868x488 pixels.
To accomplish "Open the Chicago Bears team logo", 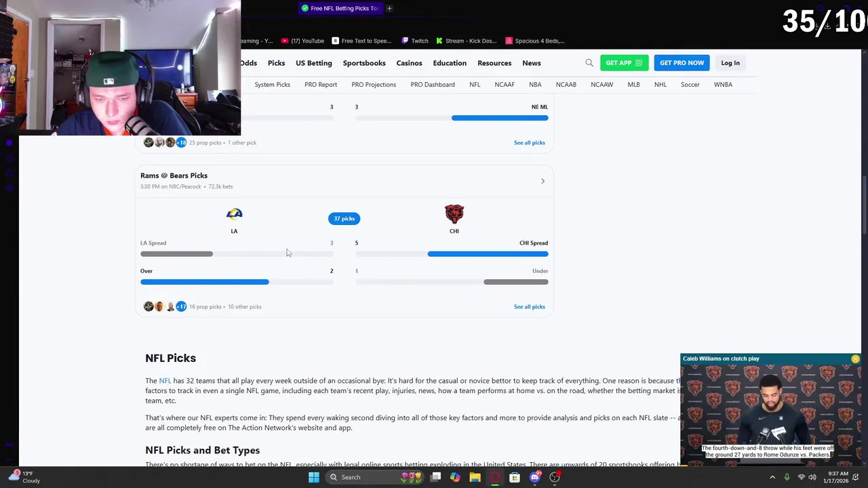I will pyautogui.click(x=454, y=214).
